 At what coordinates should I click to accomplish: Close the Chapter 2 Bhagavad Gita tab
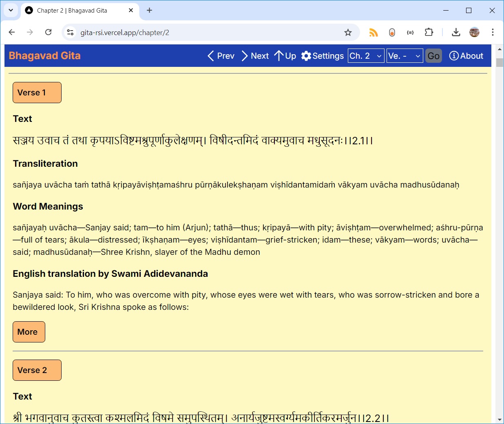click(131, 10)
